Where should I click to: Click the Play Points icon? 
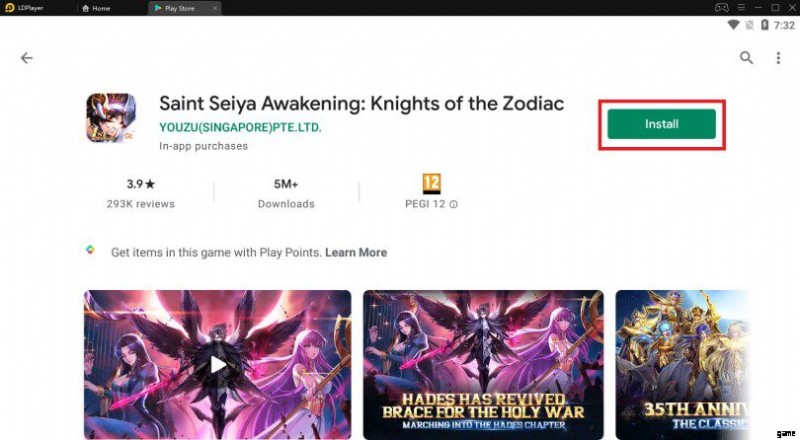pyautogui.click(x=90, y=252)
